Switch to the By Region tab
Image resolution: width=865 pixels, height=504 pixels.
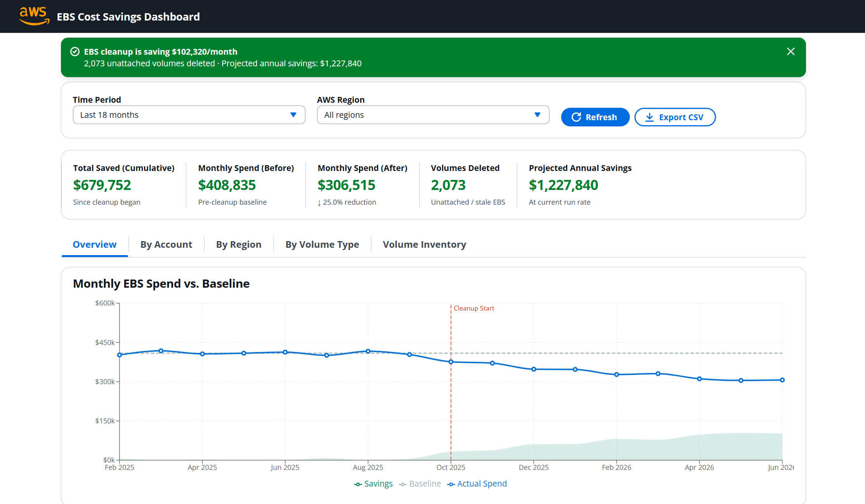click(239, 245)
